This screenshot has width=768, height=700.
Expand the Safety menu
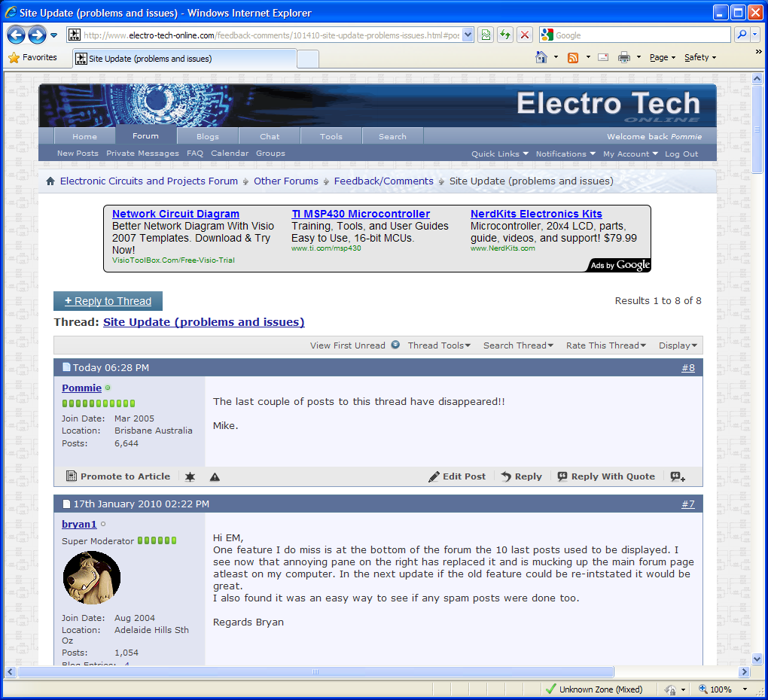point(700,57)
